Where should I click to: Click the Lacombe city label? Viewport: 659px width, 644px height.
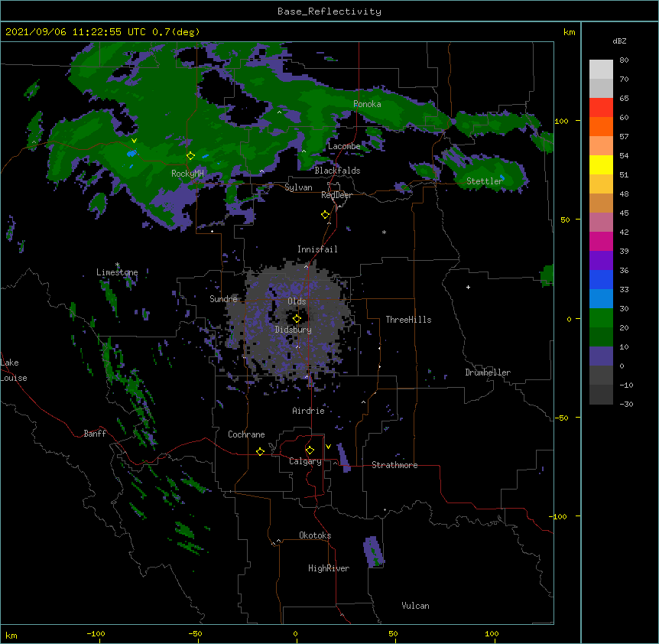point(344,146)
